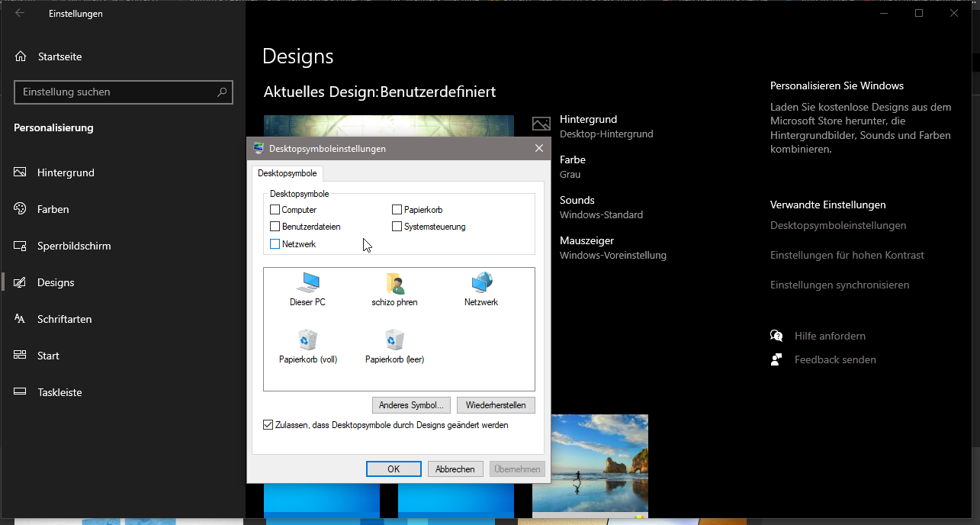
Task: Click the search magnifier icon
Action: tap(222, 92)
